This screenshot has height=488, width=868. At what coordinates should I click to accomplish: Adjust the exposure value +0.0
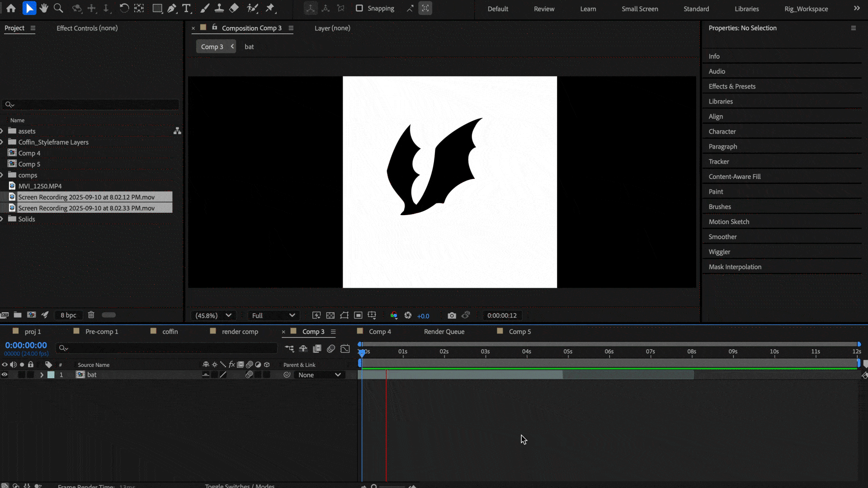click(423, 316)
